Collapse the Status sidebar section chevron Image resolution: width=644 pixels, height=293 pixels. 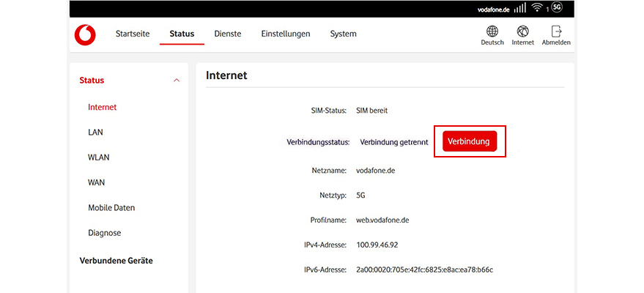click(x=176, y=81)
